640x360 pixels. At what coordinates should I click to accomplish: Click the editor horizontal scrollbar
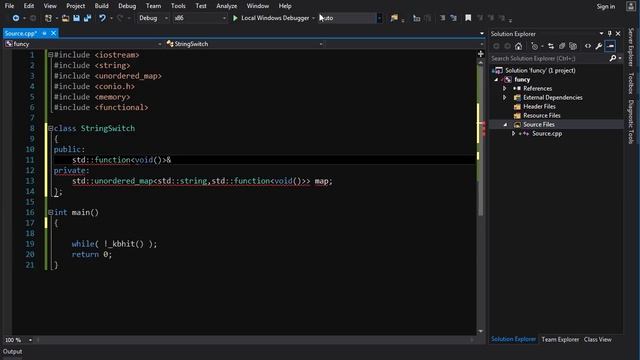click(255, 340)
